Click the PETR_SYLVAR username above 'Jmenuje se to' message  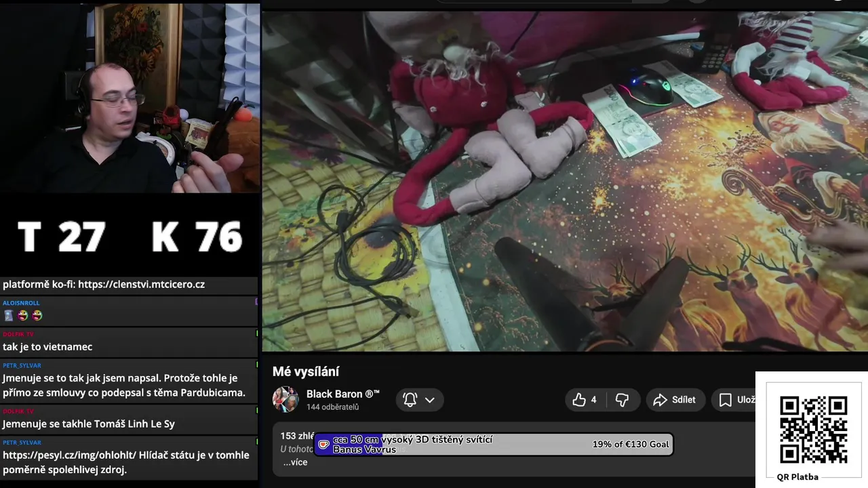(22, 365)
